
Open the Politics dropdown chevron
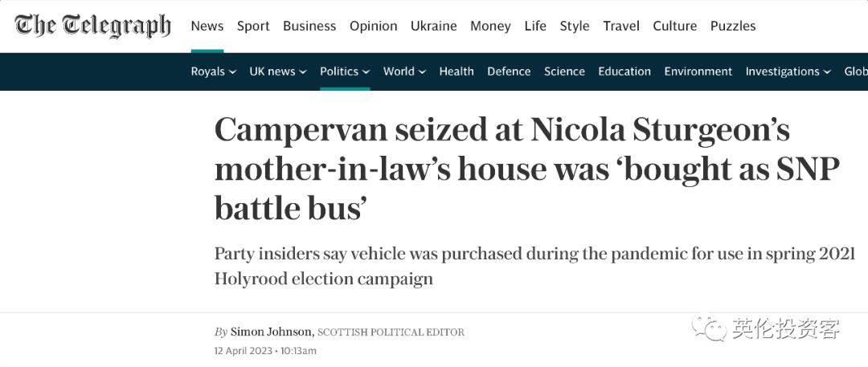pos(366,72)
